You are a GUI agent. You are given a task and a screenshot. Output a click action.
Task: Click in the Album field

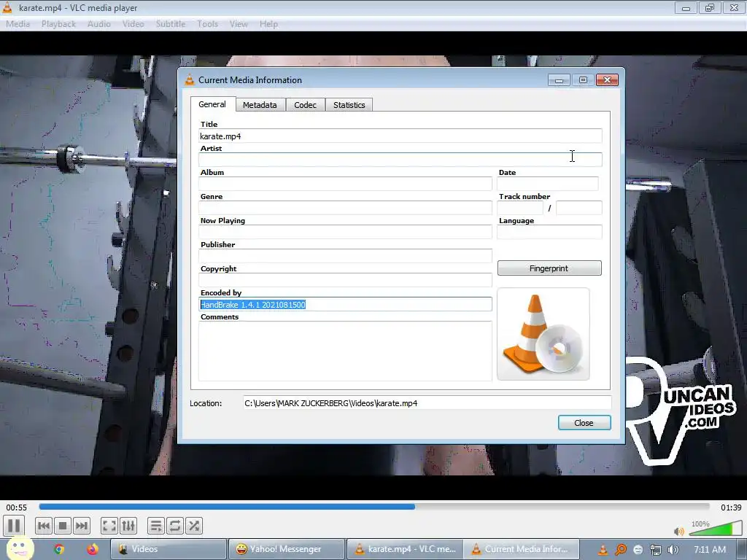tap(345, 184)
